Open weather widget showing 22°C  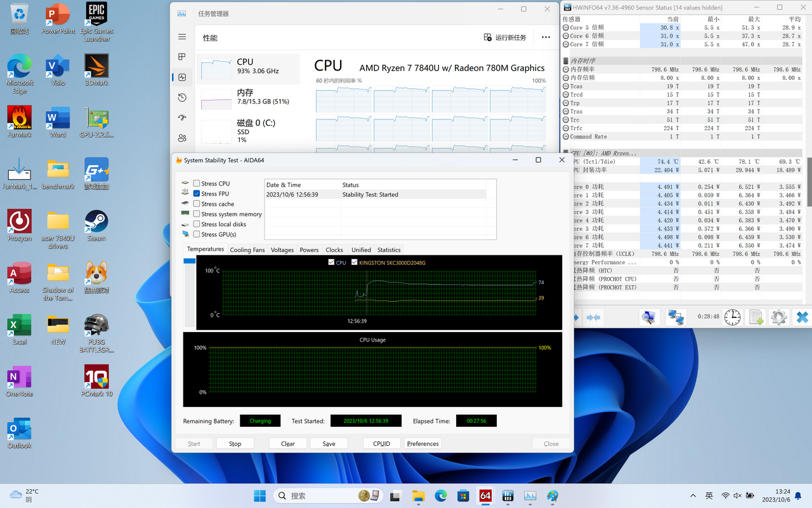(x=25, y=495)
